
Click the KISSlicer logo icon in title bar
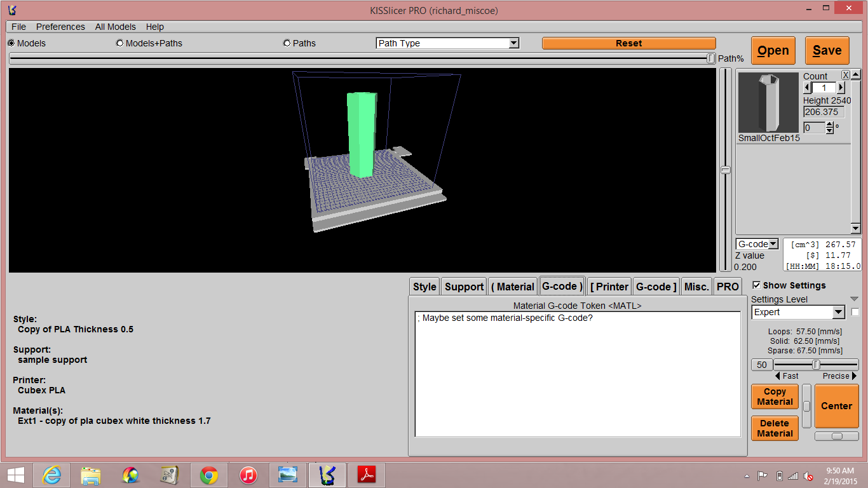pos(12,10)
